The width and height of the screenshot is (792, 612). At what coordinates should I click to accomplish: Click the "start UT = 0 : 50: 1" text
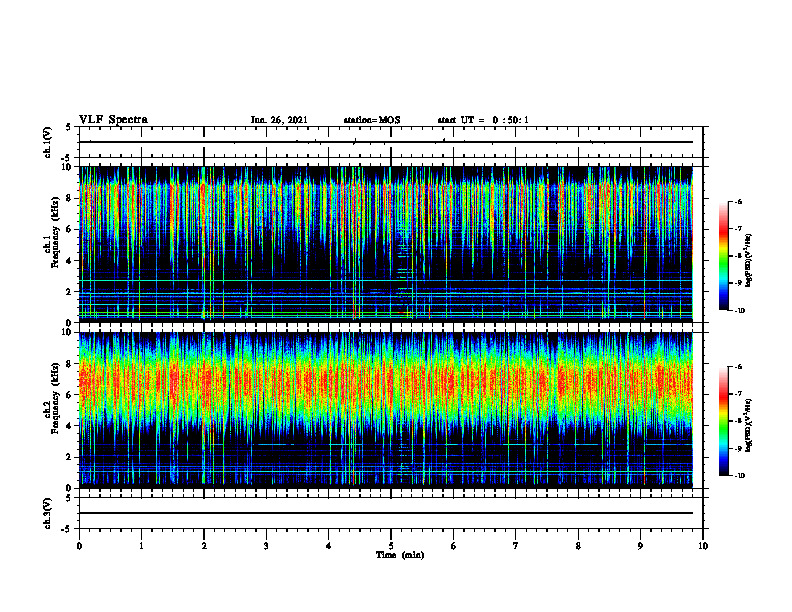tap(483, 120)
